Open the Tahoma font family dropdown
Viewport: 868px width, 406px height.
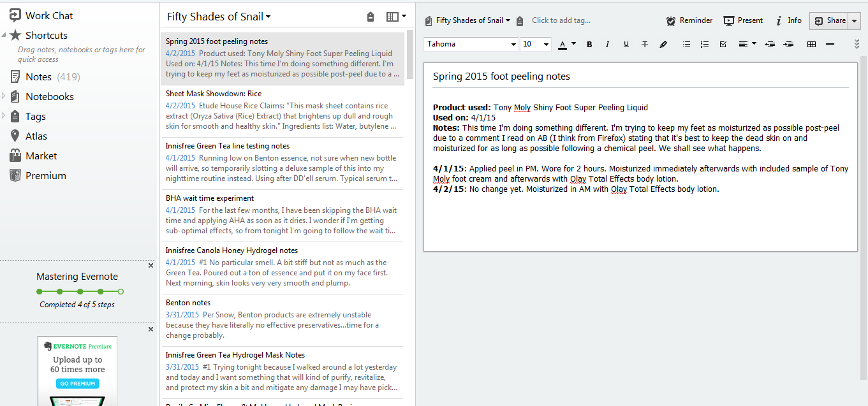point(513,45)
